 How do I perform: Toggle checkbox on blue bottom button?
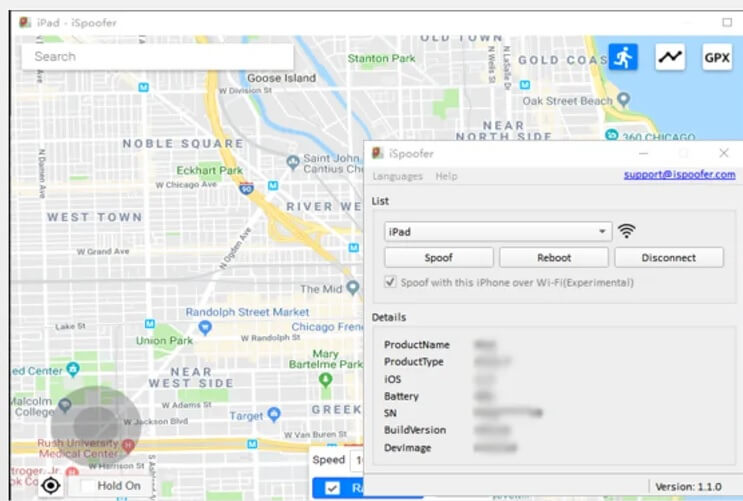(x=332, y=488)
